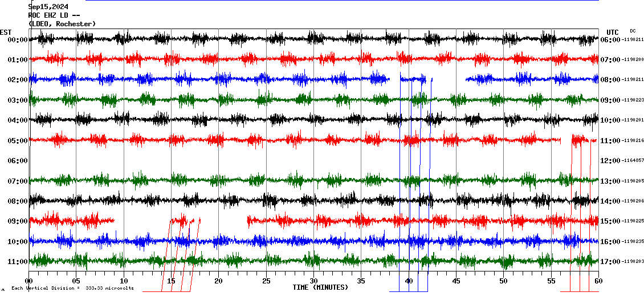Click the vertical division microvolts scale note
The height and width of the screenshot is (296, 644).
pyautogui.click(x=72, y=289)
